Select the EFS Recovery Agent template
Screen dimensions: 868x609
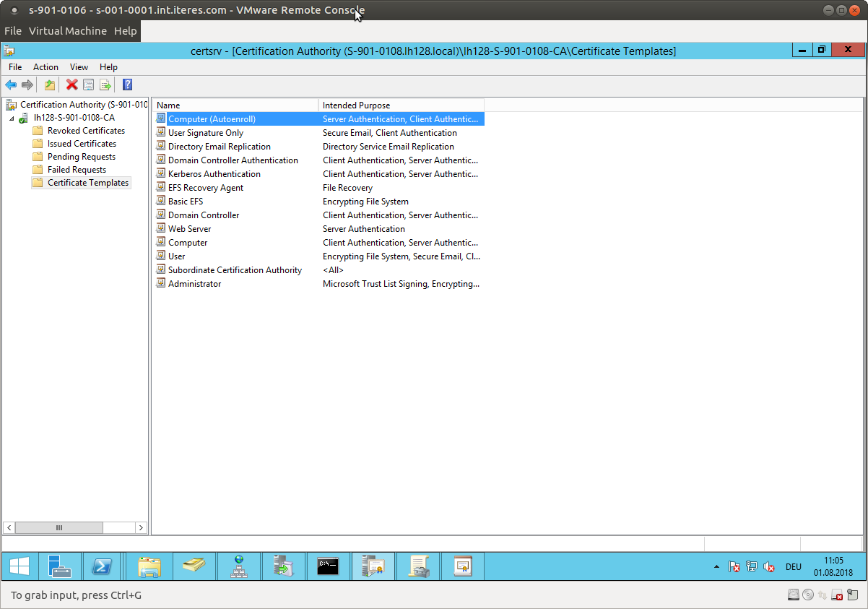point(318,188)
